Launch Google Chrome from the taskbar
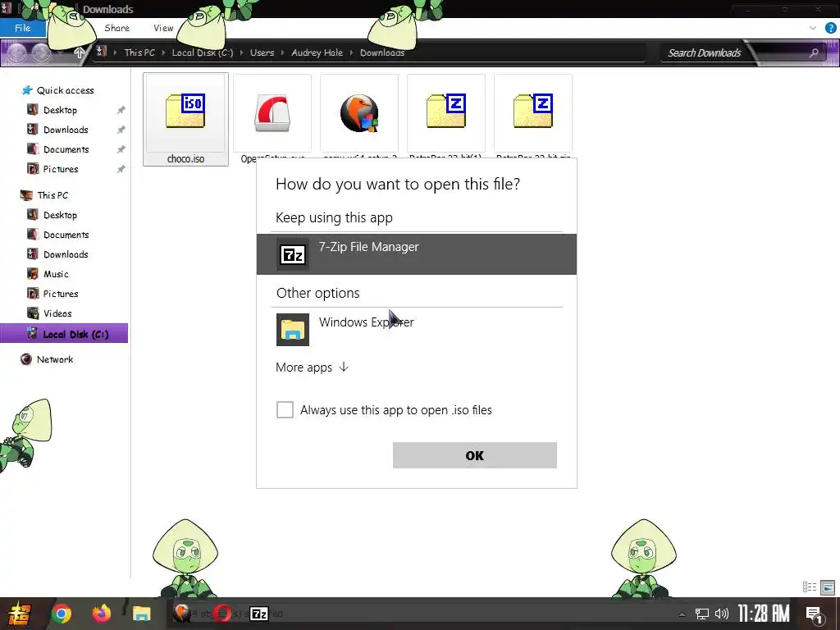 pos(61,614)
